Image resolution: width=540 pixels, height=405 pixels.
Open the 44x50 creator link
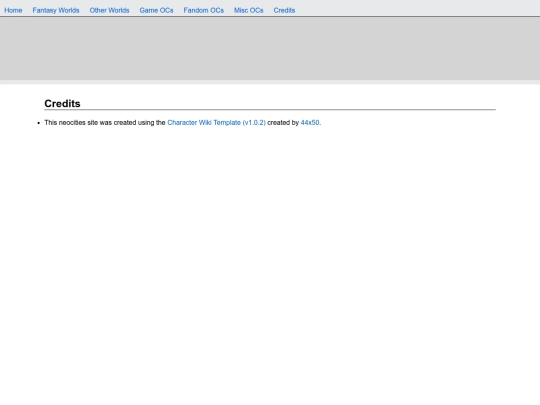pyautogui.click(x=310, y=123)
